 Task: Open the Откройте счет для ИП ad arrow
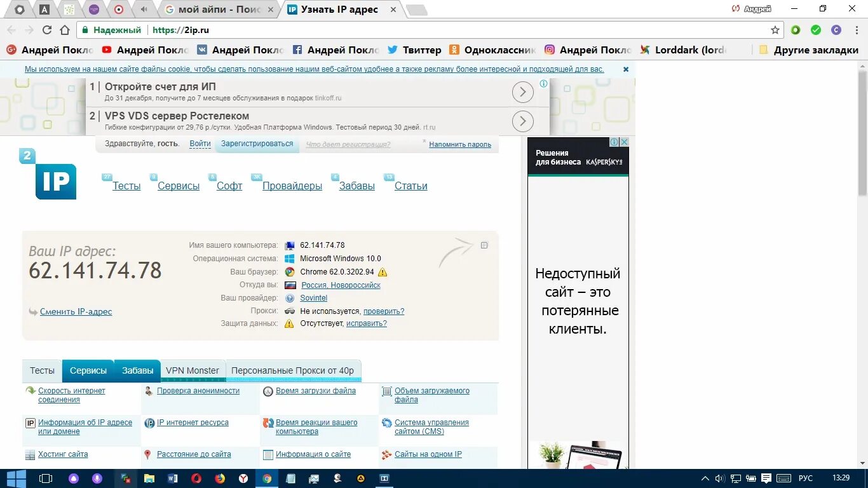(522, 93)
